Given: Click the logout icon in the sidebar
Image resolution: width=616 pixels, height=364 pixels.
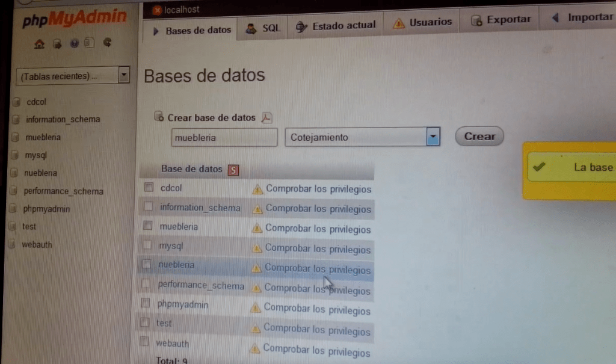Looking at the screenshot, I should (x=57, y=43).
